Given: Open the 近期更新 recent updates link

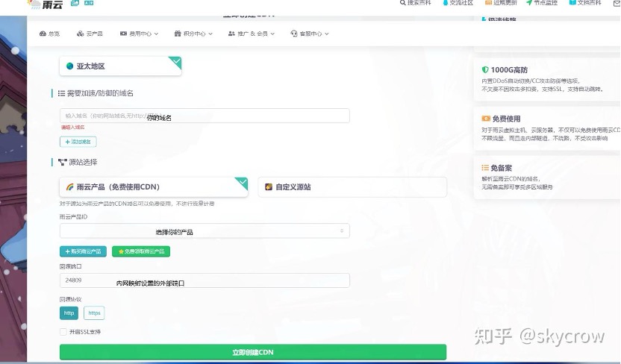Looking at the screenshot, I should click(501, 3).
